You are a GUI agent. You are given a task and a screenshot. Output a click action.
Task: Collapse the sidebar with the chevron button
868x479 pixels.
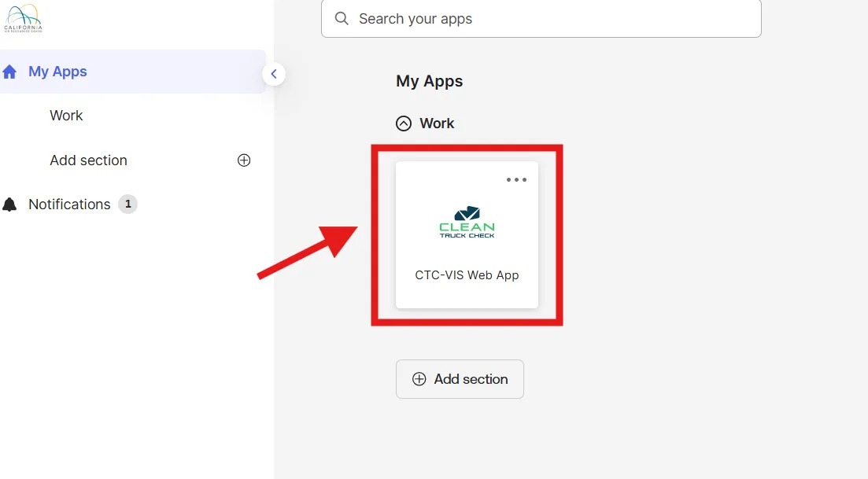pyautogui.click(x=274, y=74)
